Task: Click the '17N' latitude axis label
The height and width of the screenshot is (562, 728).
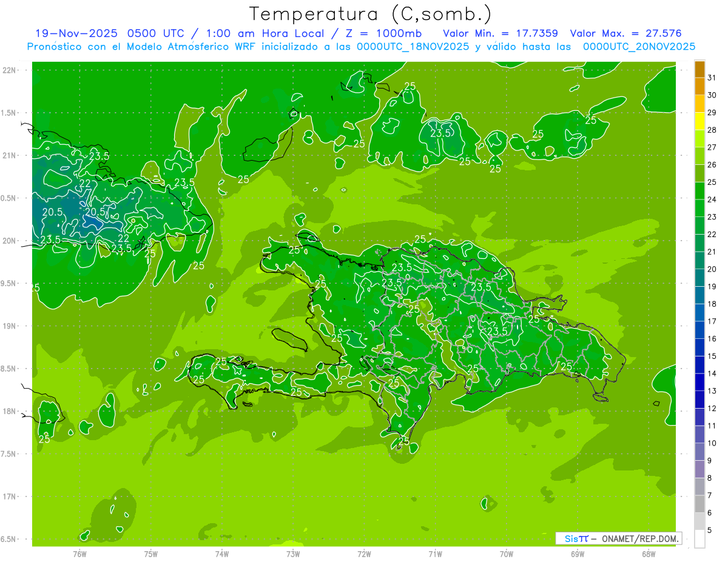Action: pyautogui.click(x=10, y=497)
